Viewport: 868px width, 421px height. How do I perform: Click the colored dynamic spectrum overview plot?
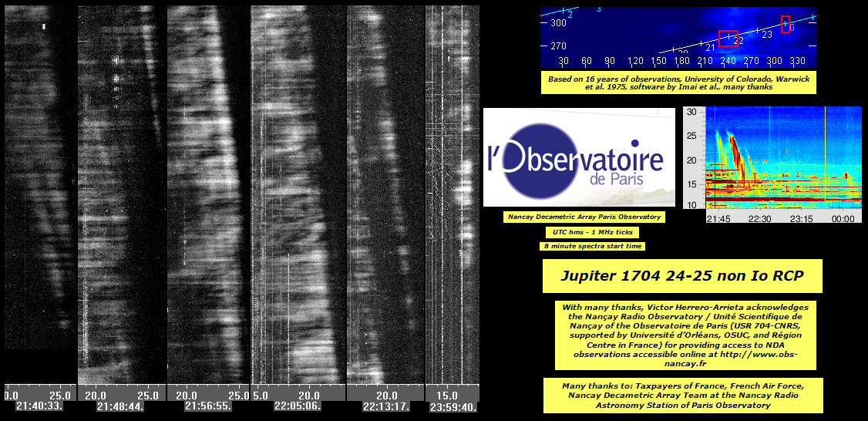tap(772, 165)
